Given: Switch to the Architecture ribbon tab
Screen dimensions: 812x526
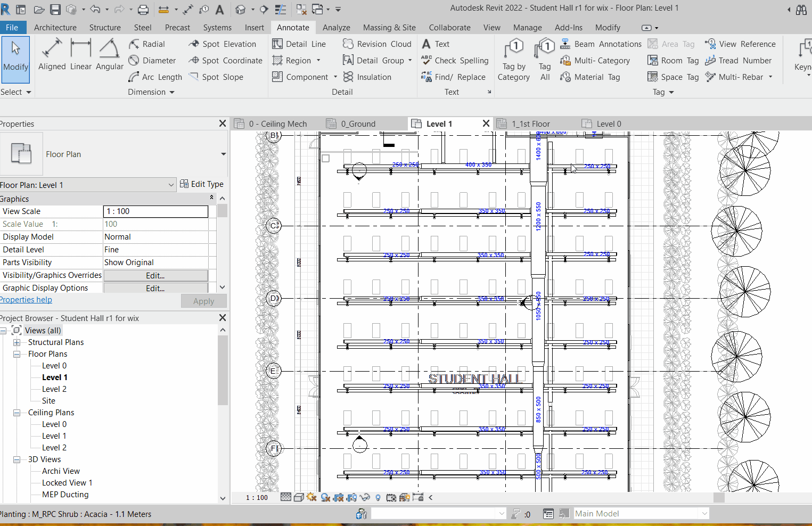Looking at the screenshot, I should click(55, 28).
